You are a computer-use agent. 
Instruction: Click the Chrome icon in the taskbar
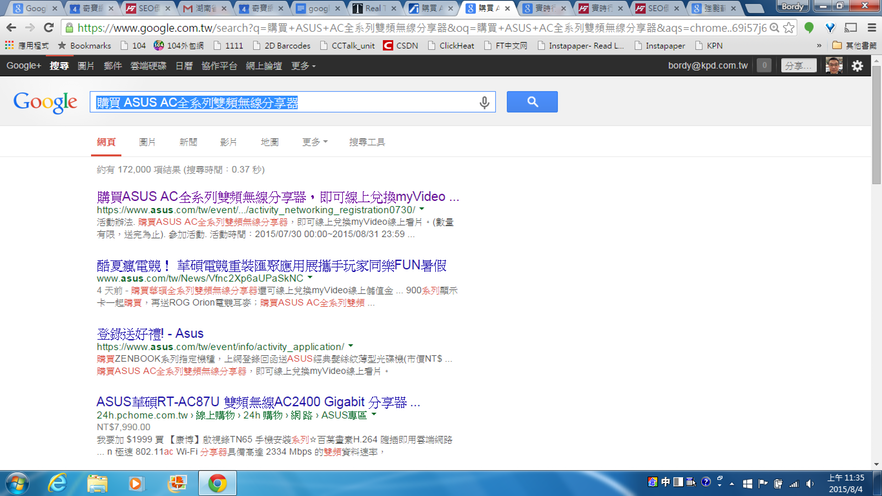click(x=217, y=483)
